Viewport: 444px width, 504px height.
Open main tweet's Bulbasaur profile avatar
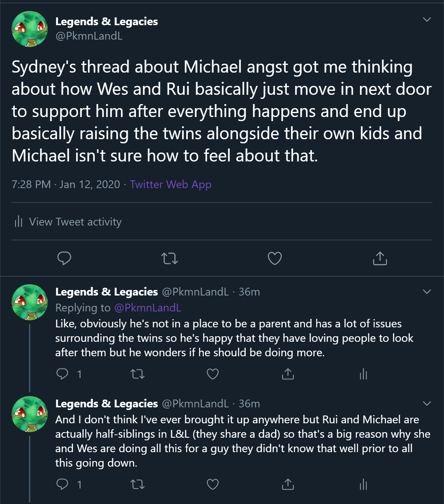tap(30, 29)
